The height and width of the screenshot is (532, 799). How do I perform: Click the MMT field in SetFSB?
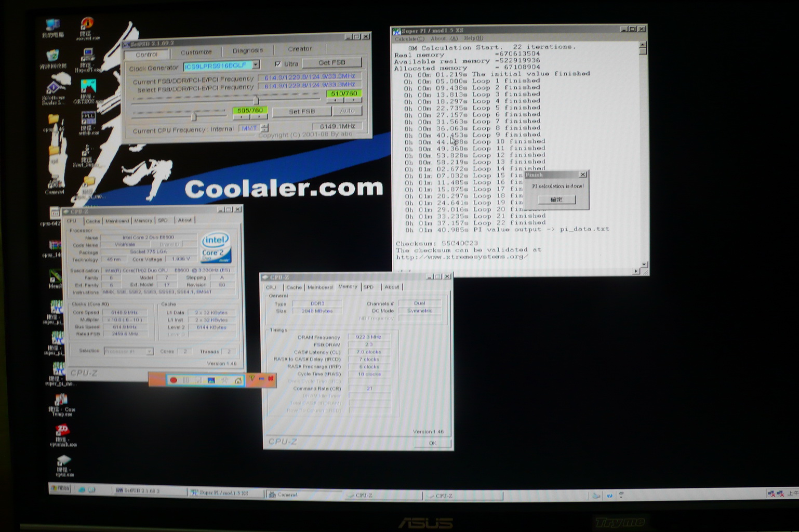click(x=249, y=128)
